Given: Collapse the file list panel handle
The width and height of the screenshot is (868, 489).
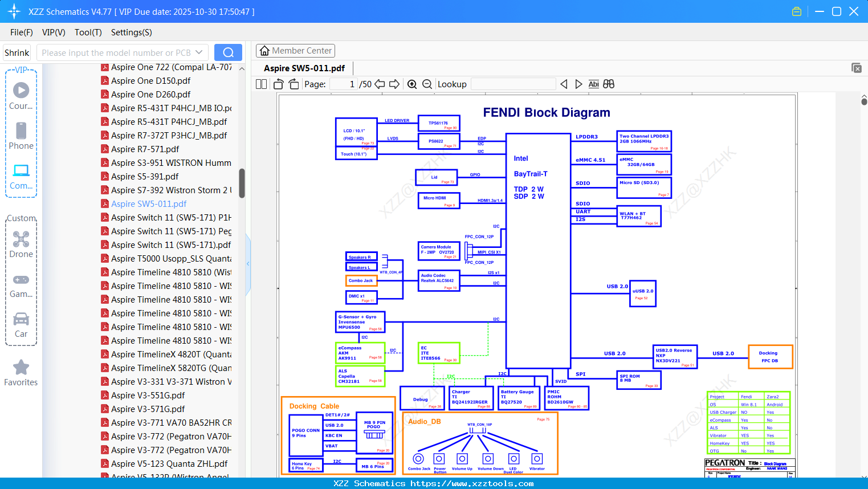Looking at the screenshot, I should click(248, 264).
